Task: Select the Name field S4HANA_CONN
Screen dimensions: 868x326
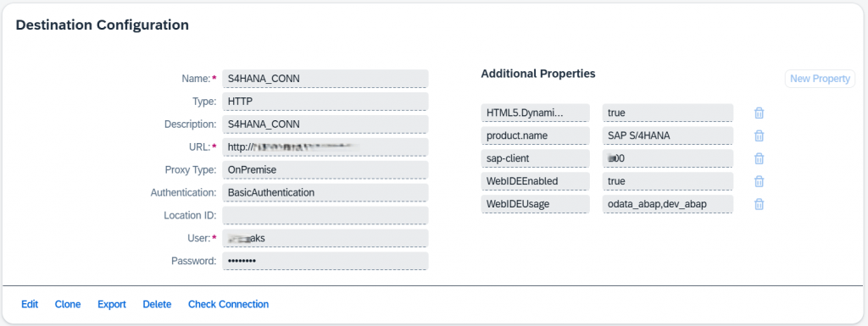Action: tap(325, 79)
